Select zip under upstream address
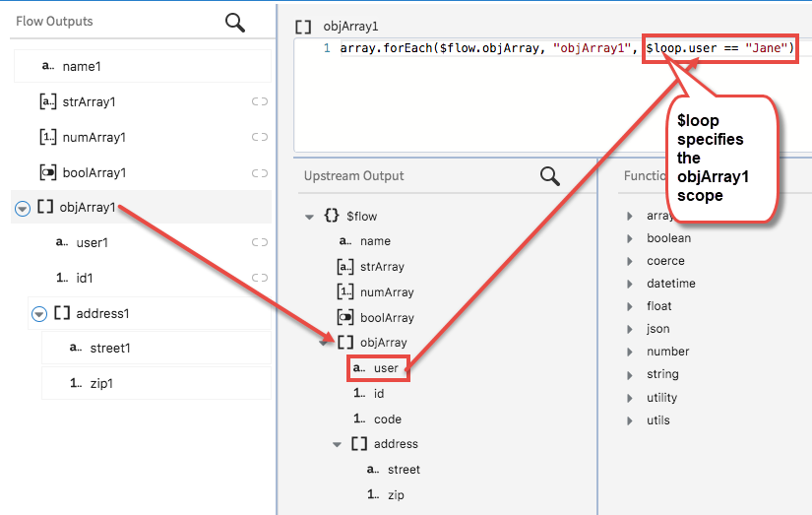The width and height of the screenshot is (812, 515). (x=397, y=494)
